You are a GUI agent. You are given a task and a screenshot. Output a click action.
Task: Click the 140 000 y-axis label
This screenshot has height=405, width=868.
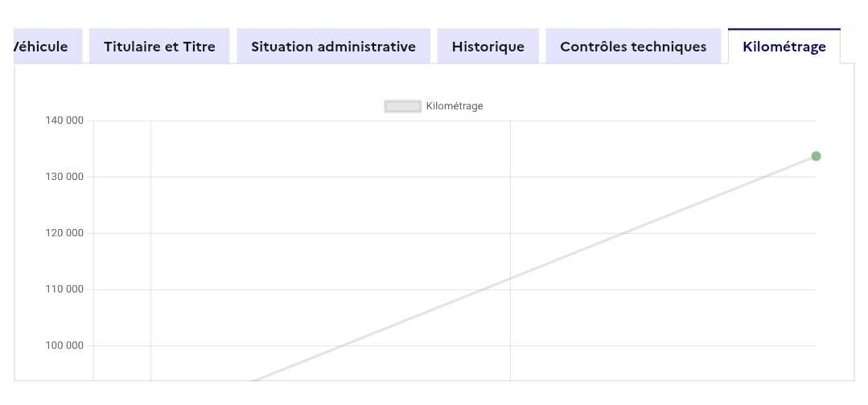tap(64, 121)
